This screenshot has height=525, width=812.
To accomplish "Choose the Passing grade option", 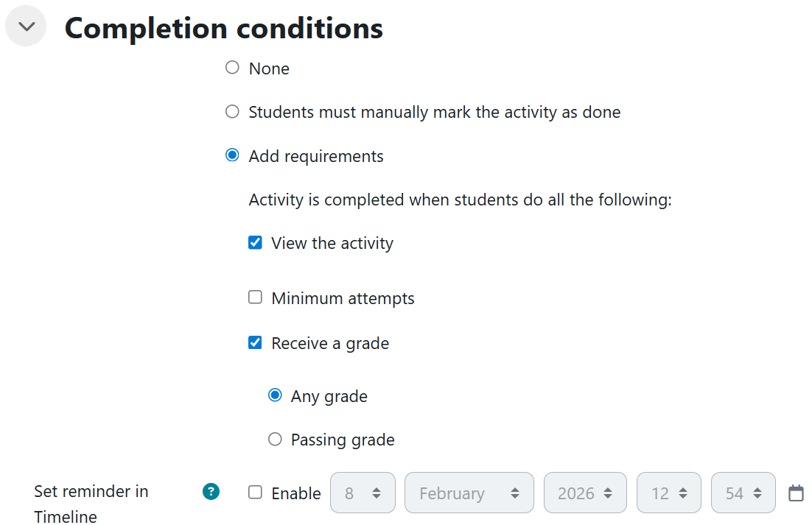I will coord(275,440).
